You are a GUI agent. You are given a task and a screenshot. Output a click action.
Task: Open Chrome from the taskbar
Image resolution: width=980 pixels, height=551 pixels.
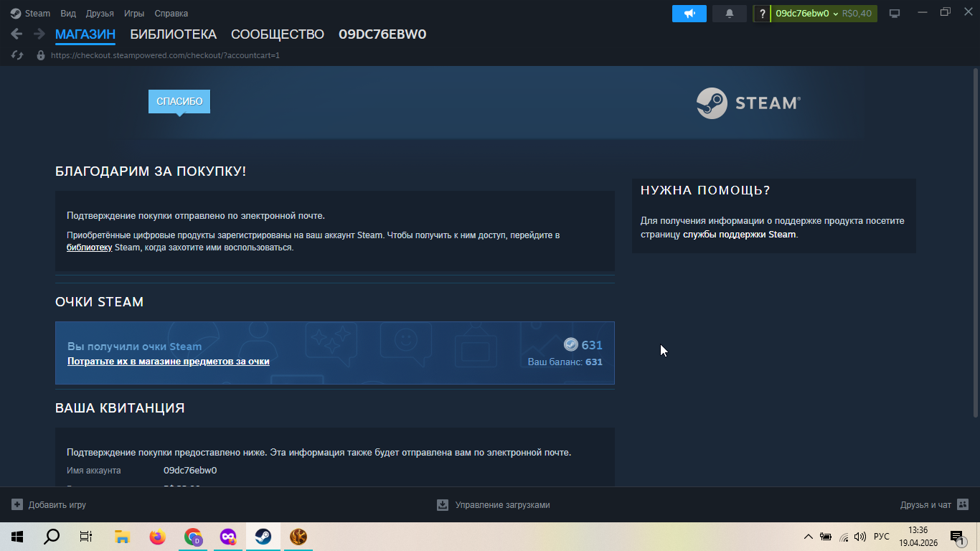tap(193, 537)
